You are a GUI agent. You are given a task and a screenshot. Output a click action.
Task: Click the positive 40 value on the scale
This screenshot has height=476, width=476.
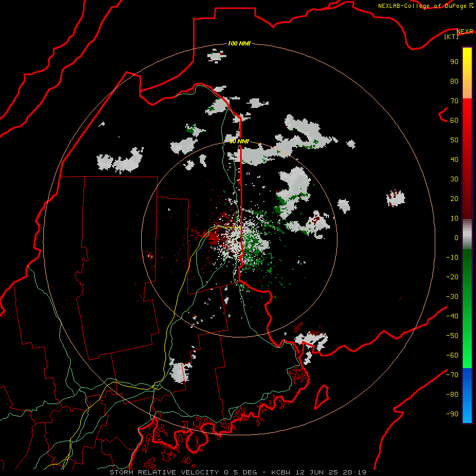pos(454,160)
